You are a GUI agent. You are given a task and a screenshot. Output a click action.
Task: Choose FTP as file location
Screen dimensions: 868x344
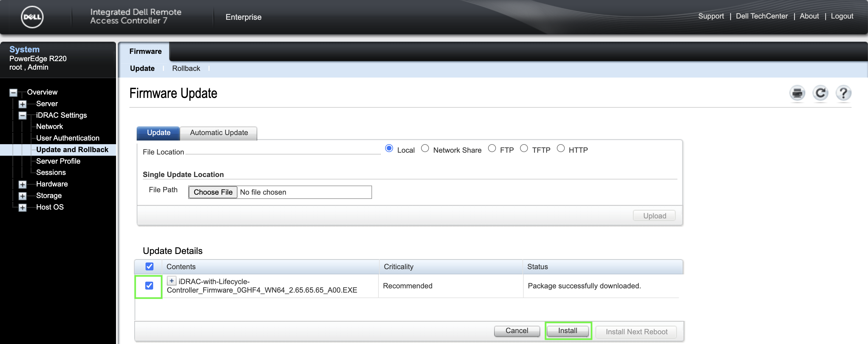pos(492,148)
